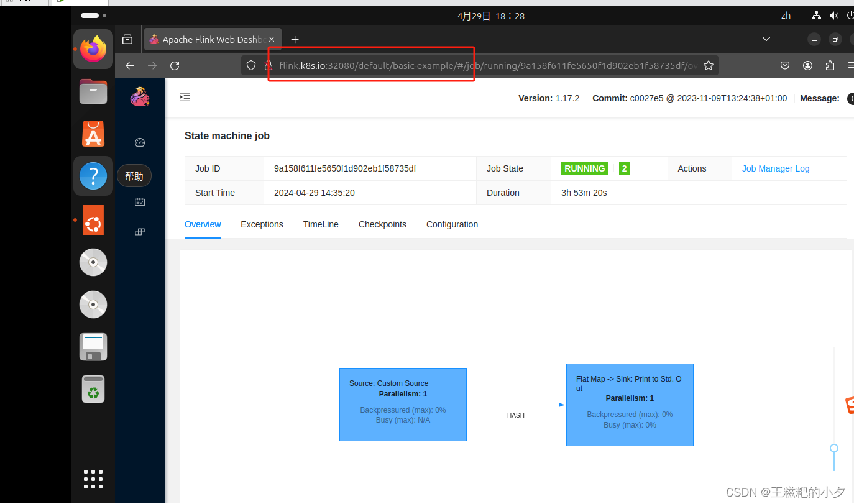854x504 pixels.
Task: Click the URL address bar
Action: tap(479, 65)
